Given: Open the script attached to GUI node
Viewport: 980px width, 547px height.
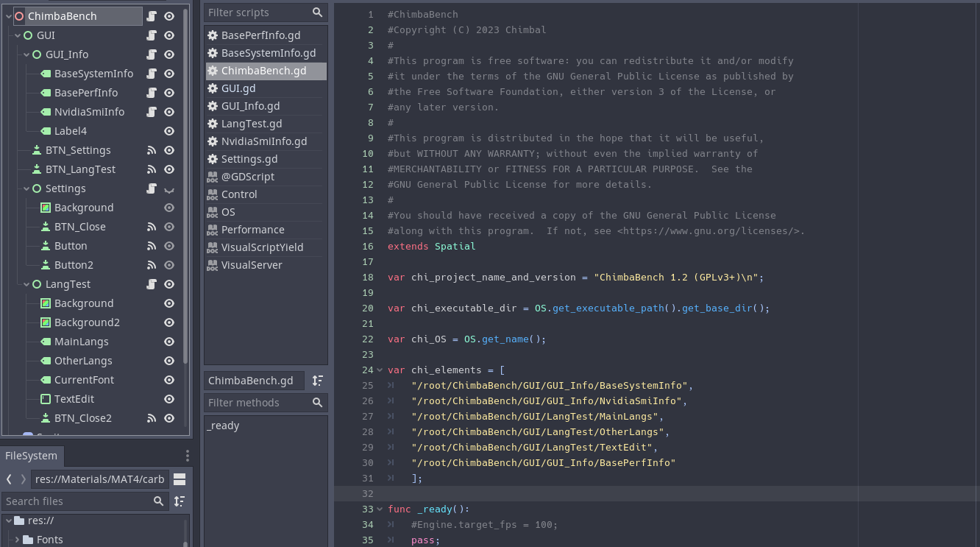Looking at the screenshot, I should tap(152, 35).
